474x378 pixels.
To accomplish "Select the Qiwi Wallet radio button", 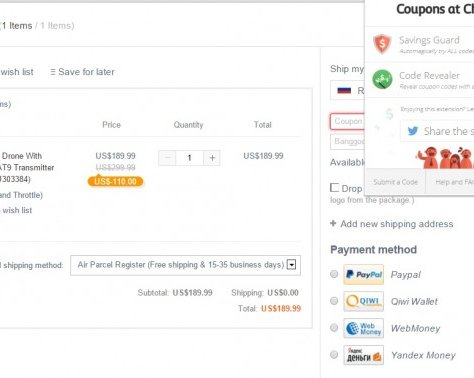I will tap(334, 301).
